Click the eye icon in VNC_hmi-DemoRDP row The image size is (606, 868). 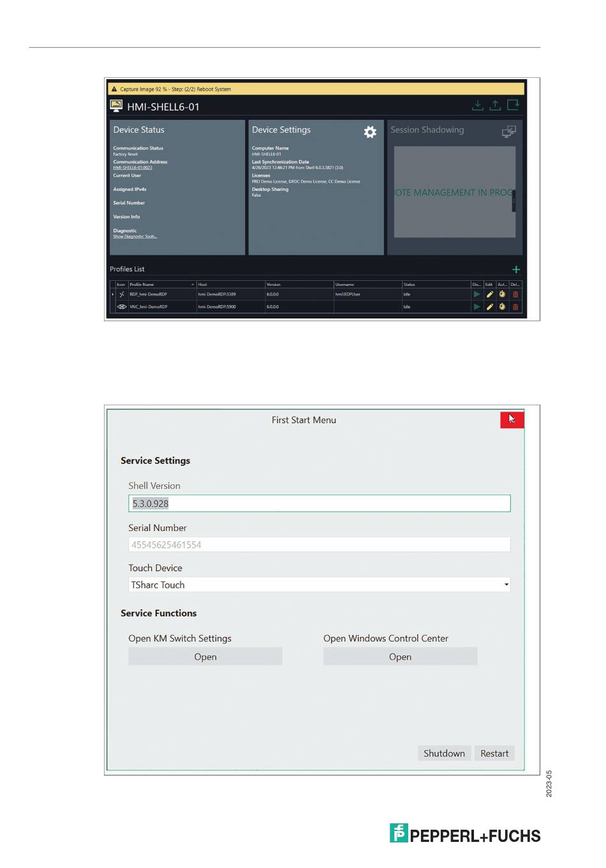tap(122, 307)
